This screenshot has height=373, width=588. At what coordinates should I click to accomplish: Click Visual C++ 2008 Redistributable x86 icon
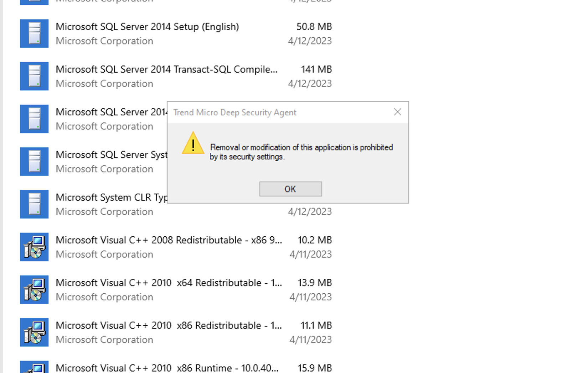point(34,247)
